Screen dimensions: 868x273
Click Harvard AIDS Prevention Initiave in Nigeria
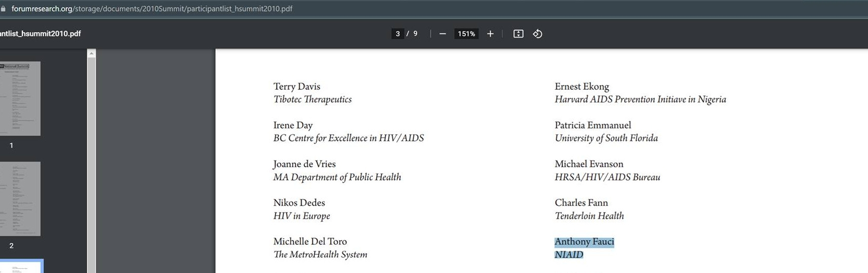(x=640, y=100)
